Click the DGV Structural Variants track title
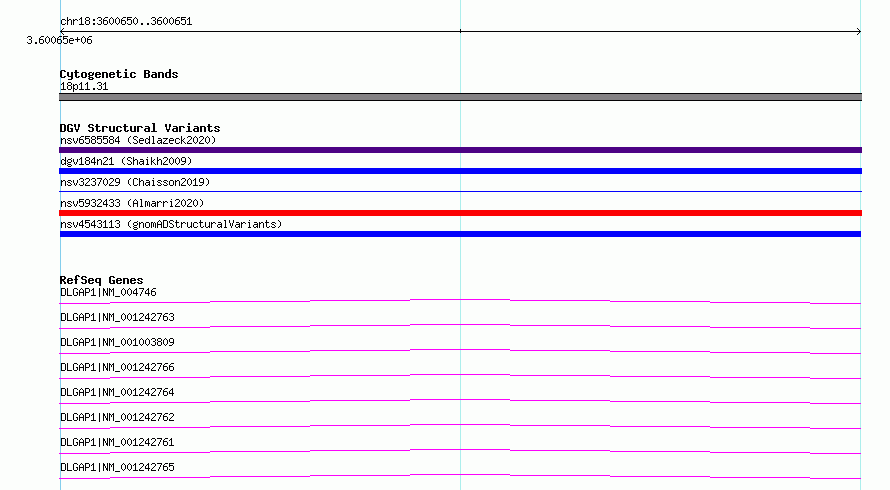This screenshot has height=490, width=890. 140,128
